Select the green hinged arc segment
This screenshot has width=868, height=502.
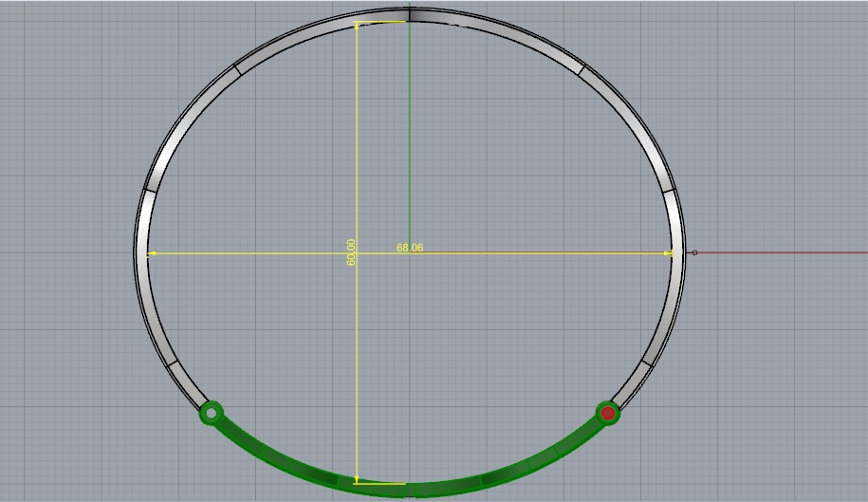(409, 490)
